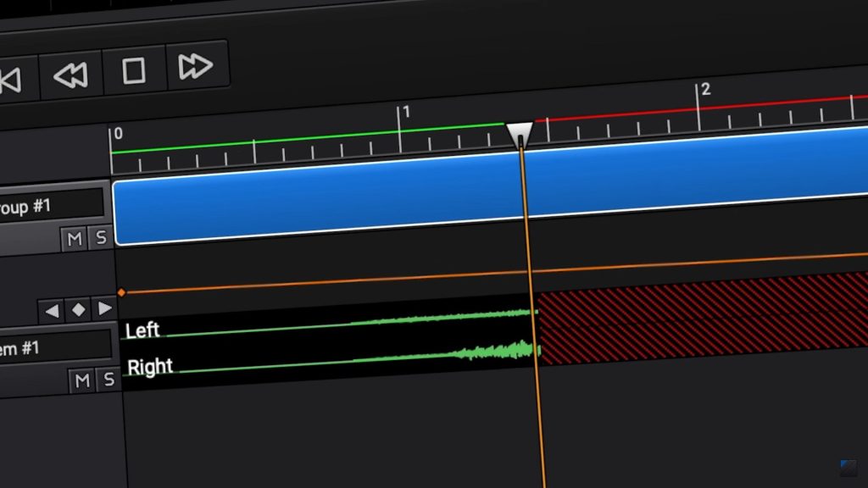This screenshot has width=868, height=488.
Task: Click the Group #1 track name field
Action: (51, 206)
